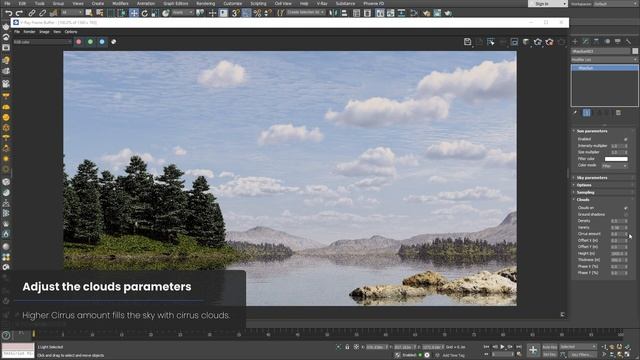This screenshot has width=640, height=360.
Task: Click the Render teapot icon in main toolbar
Action: [x=448, y=13]
